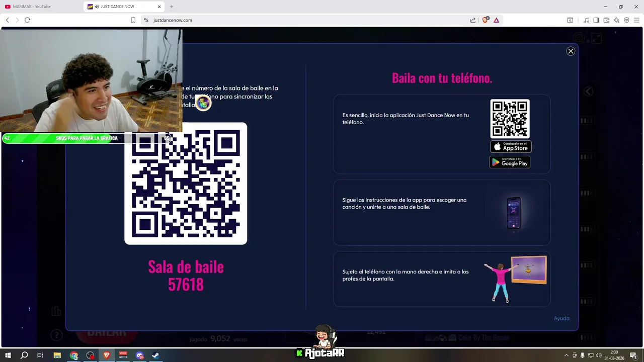This screenshot has height=362, width=644.
Task: Open Discord from taskbar
Action: coord(140,355)
